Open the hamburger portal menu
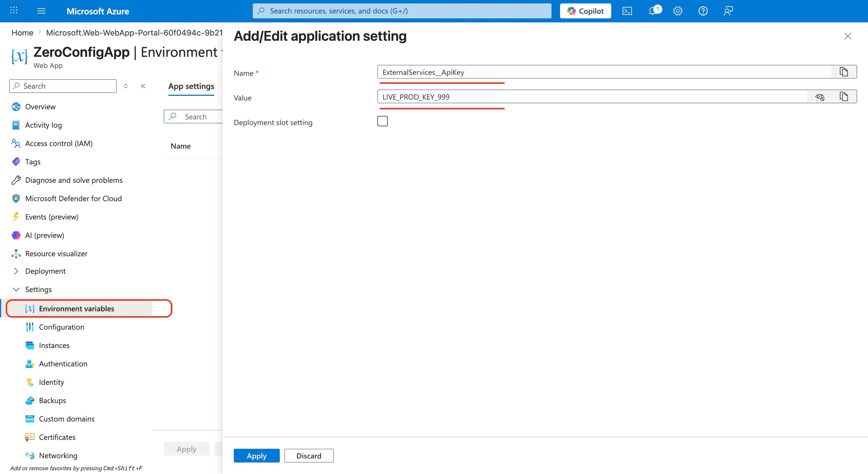Screen dimensions: 868x474 tap(41, 11)
